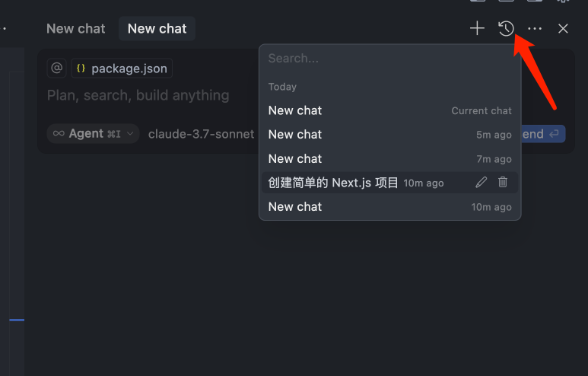Open the 创建简单的 Next.js 项目 chat

pos(333,183)
